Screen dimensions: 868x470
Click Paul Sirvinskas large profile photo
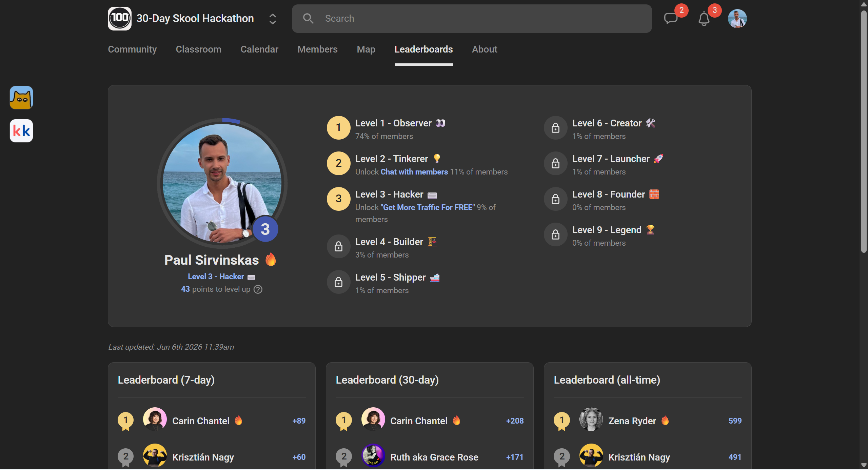coord(222,183)
